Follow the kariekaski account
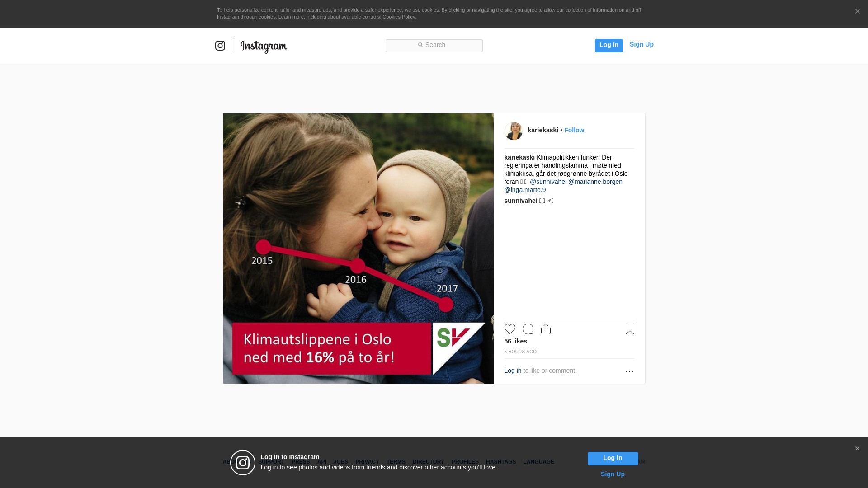The width and height of the screenshot is (868, 488). (574, 130)
